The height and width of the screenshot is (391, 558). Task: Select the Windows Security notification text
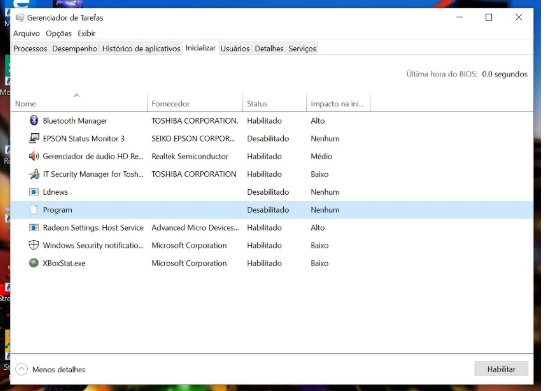click(x=93, y=245)
